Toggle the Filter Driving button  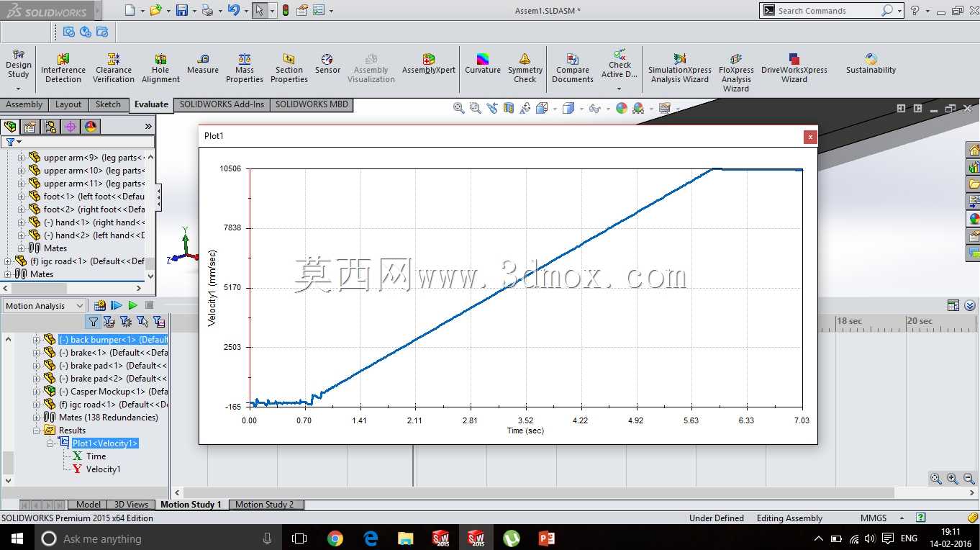tap(126, 322)
